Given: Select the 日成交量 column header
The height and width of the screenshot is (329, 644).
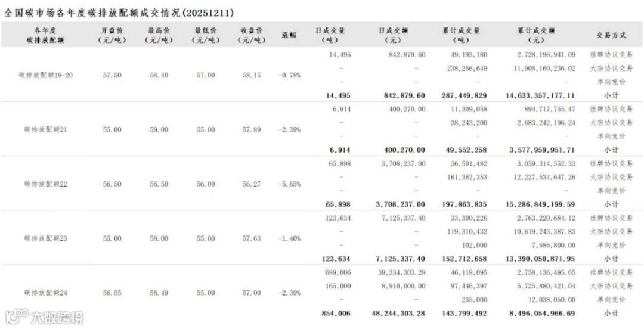Looking at the screenshot, I should click(330, 35).
